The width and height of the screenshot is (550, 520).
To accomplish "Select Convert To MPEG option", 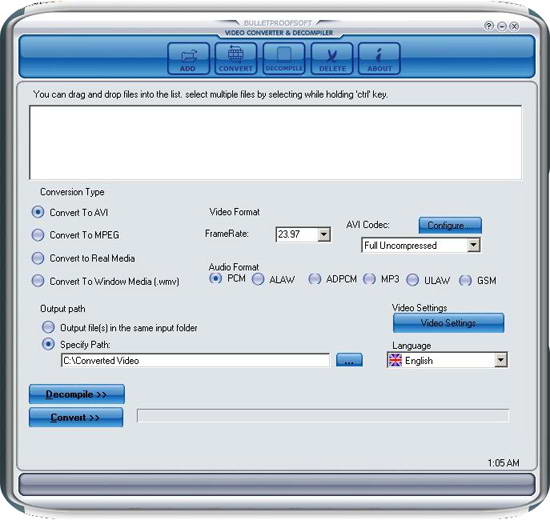I will [76, 235].
